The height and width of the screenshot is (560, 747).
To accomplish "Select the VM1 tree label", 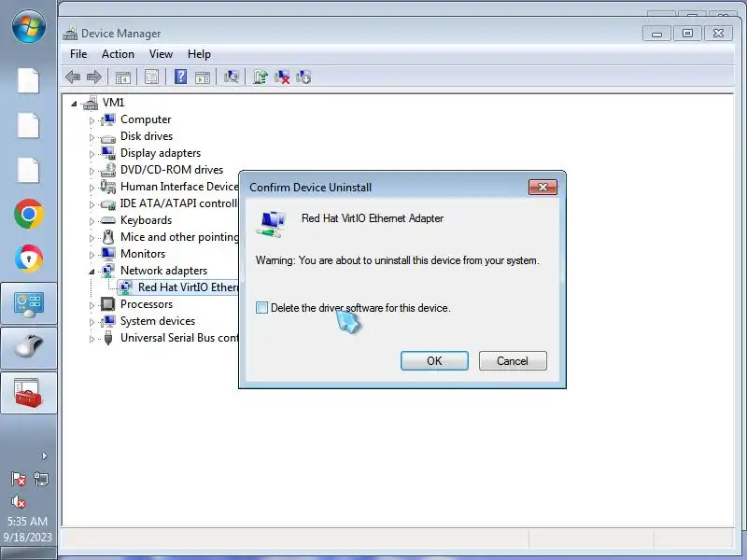I will click(113, 103).
